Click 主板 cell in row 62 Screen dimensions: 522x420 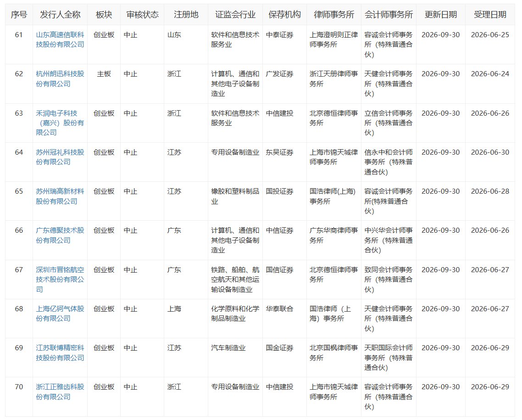104,74
